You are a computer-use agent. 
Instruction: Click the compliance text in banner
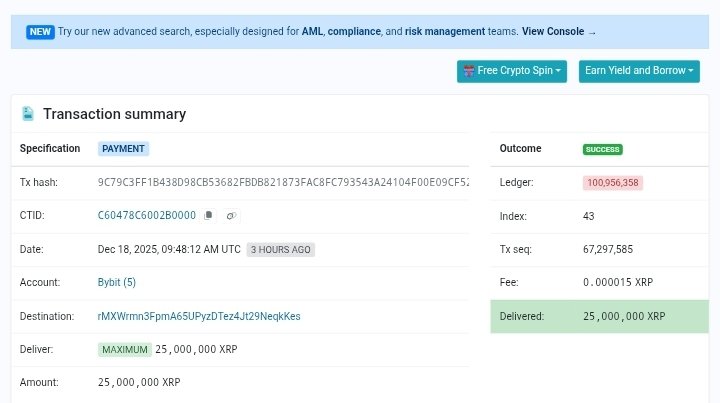coord(354,32)
